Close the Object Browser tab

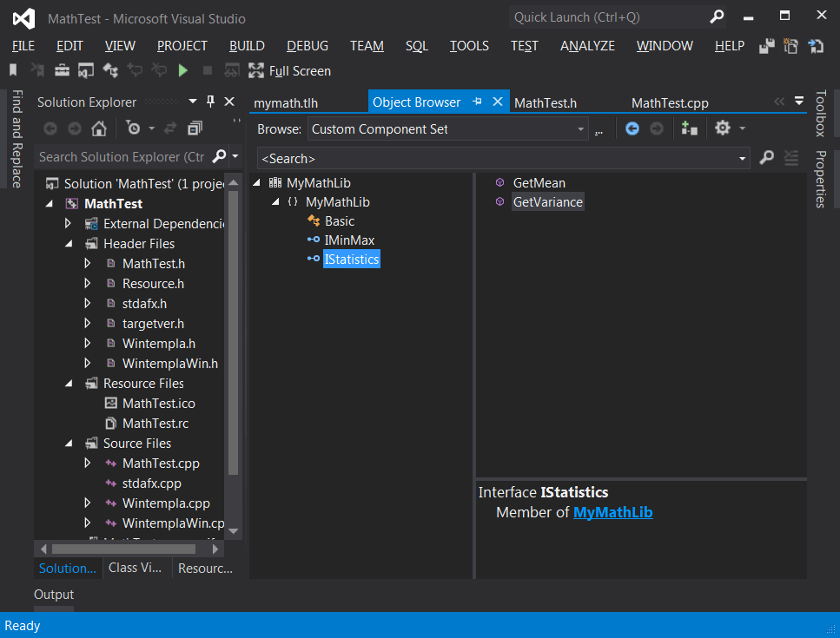[498, 102]
